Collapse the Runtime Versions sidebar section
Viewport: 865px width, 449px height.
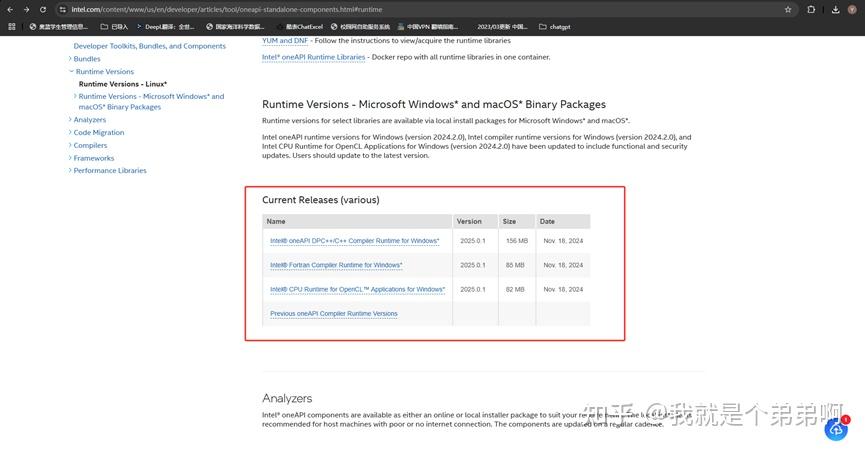tap(70, 72)
